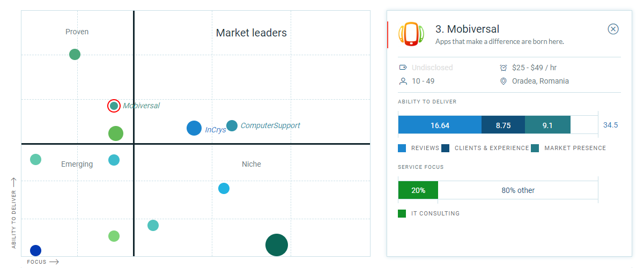Select the ComputerSupport teal bubble
Image resolution: width=644 pixels, height=268 pixels.
[232, 125]
